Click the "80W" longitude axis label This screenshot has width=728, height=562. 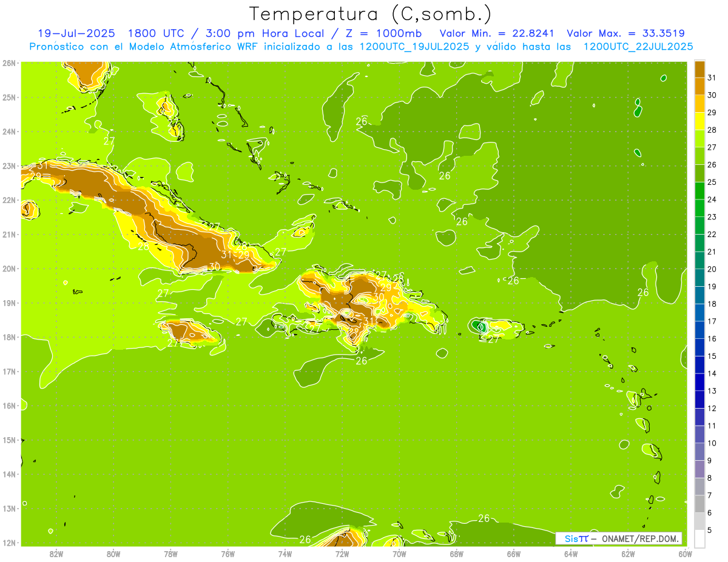(113, 553)
